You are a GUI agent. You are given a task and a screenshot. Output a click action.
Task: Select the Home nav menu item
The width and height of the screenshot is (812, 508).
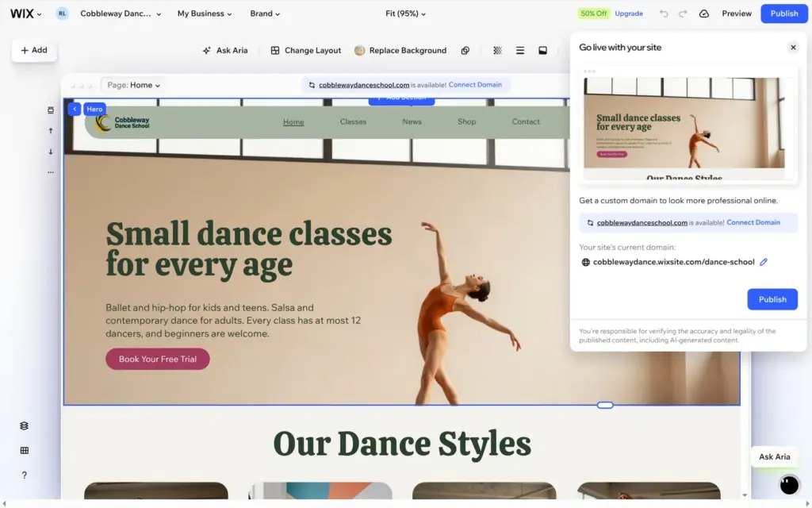[x=293, y=122]
